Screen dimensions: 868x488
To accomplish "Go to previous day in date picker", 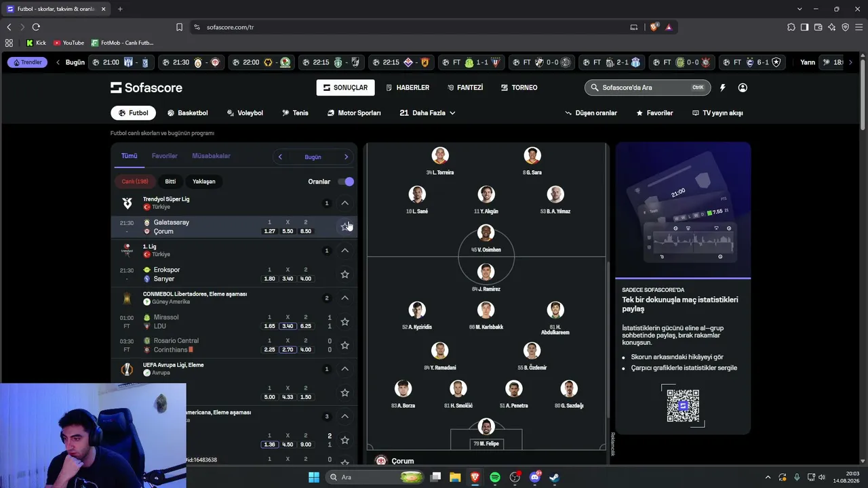I will (x=280, y=157).
